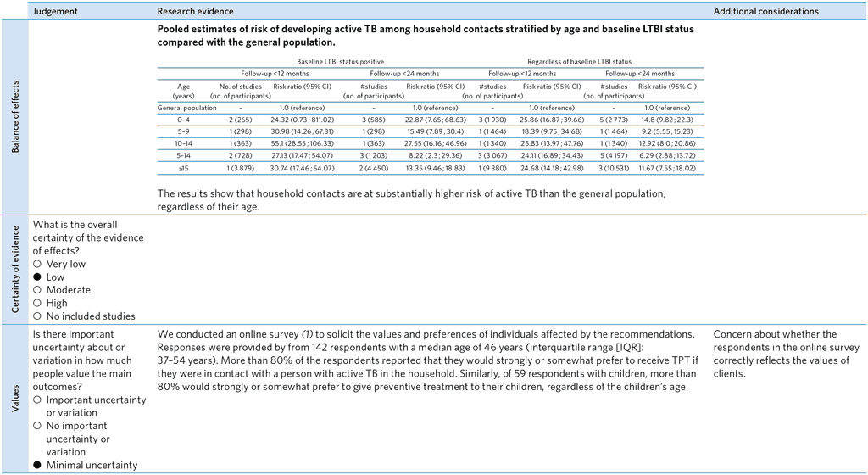Click the 10-14 age row label
This screenshot has height=475, width=868.
click(183, 143)
